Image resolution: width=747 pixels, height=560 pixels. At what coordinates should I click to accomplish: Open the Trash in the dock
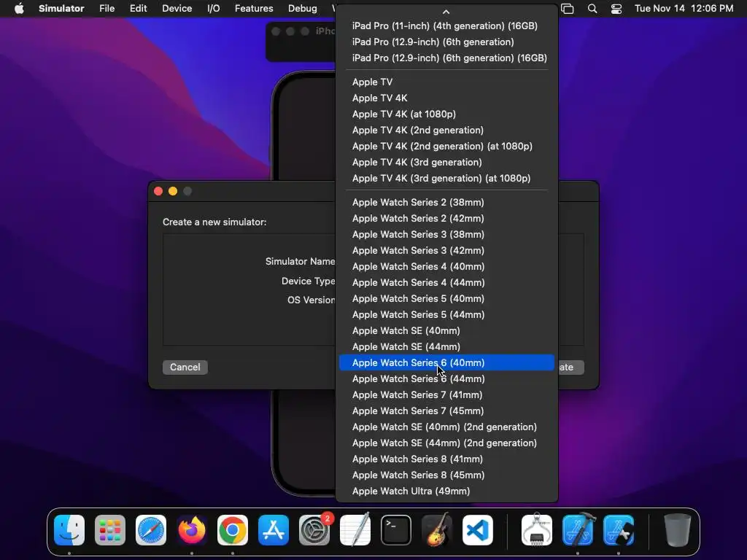[x=678, y=530]
